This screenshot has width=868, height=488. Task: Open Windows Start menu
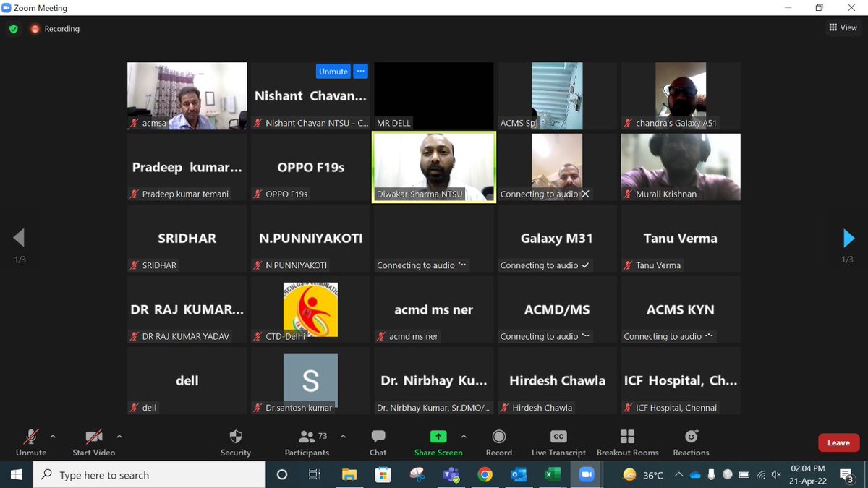click(x=17, y=475)
